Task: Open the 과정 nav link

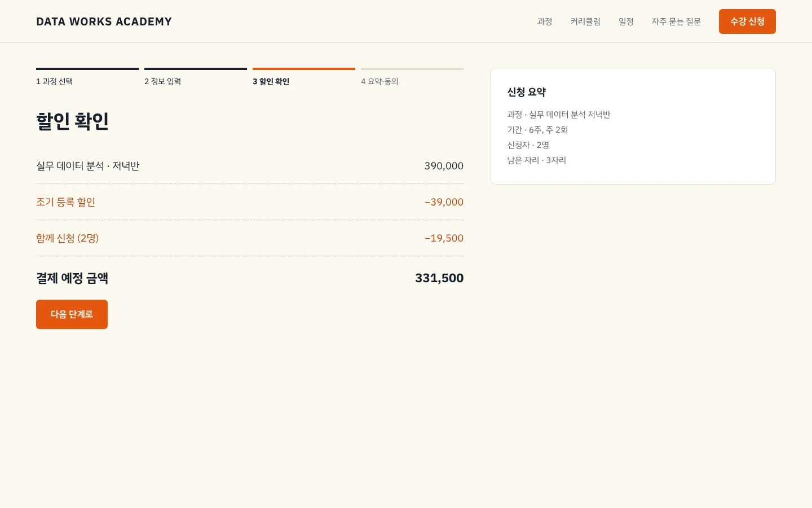Action: point(545,21)
